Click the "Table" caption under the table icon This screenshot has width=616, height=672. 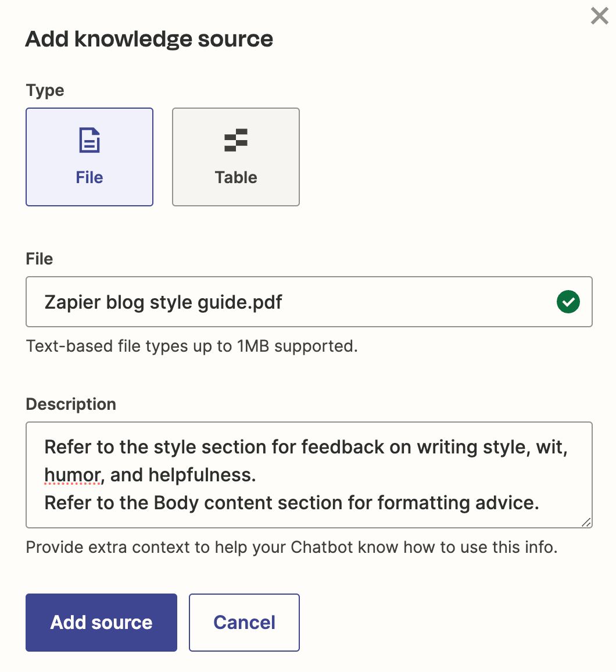236,177
